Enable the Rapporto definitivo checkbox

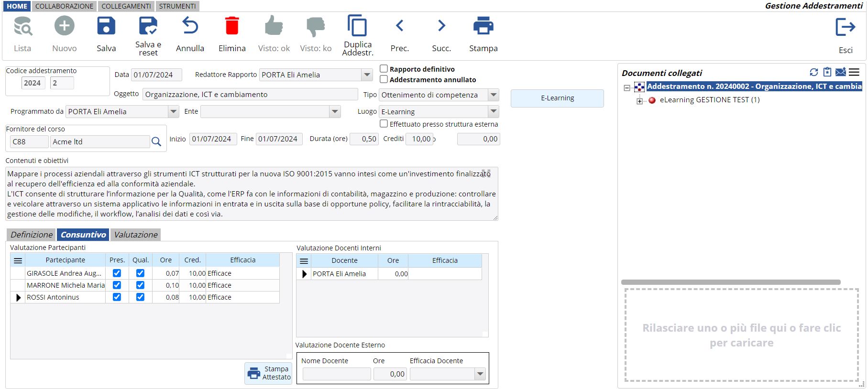coord(384,69)
